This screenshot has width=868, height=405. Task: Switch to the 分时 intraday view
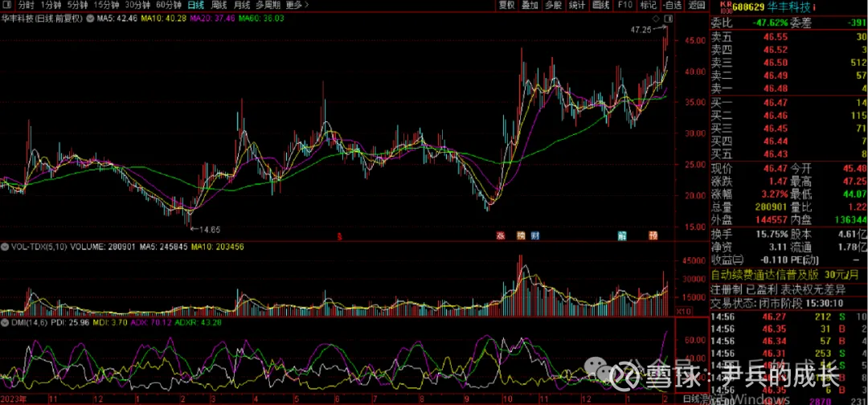click(27, 4)
